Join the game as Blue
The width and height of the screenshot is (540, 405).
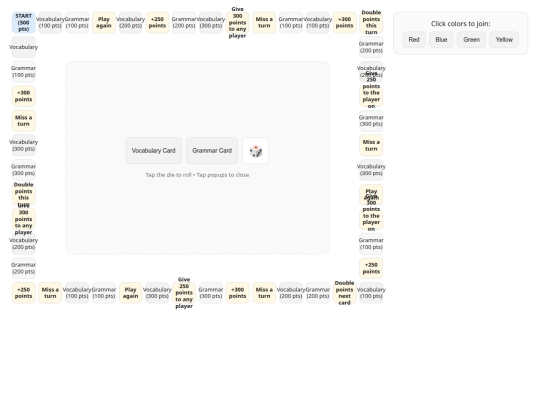pyautogui.click(x=441, y=40)
